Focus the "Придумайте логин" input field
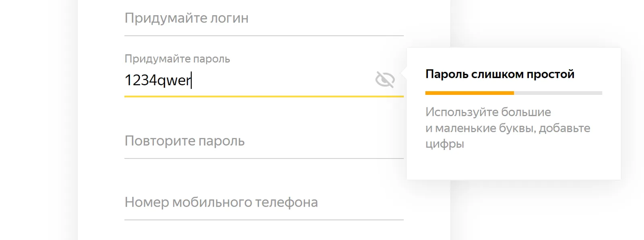Image resolution: width=644 pixels, height=240 pixels. [264, 18]
